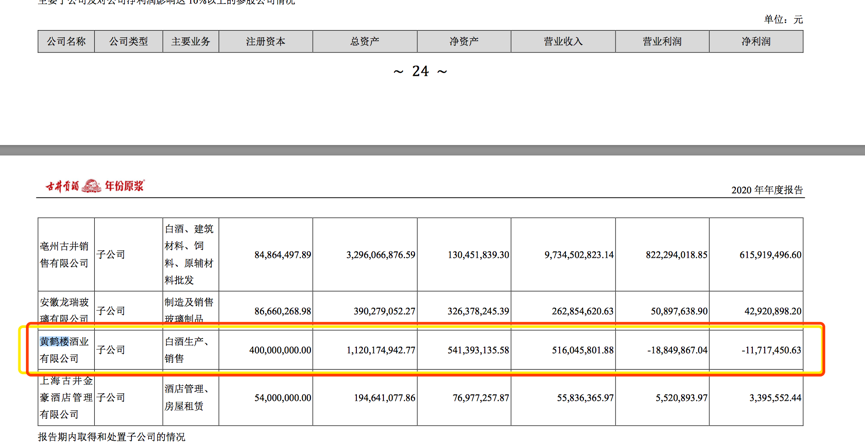Click net assets 326,378,245.39
This screenshot has height=446, width=865.
point(479,311)
